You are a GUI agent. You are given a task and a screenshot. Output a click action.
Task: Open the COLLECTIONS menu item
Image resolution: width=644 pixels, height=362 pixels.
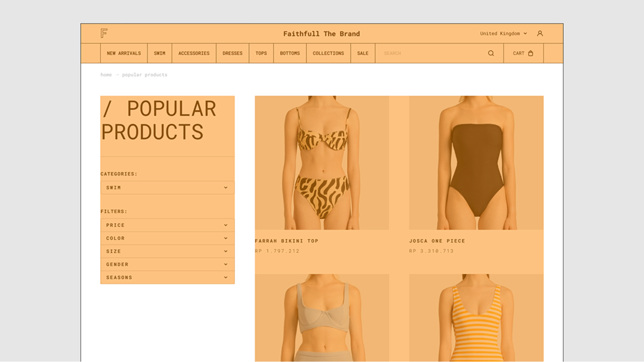pos(328,53)
